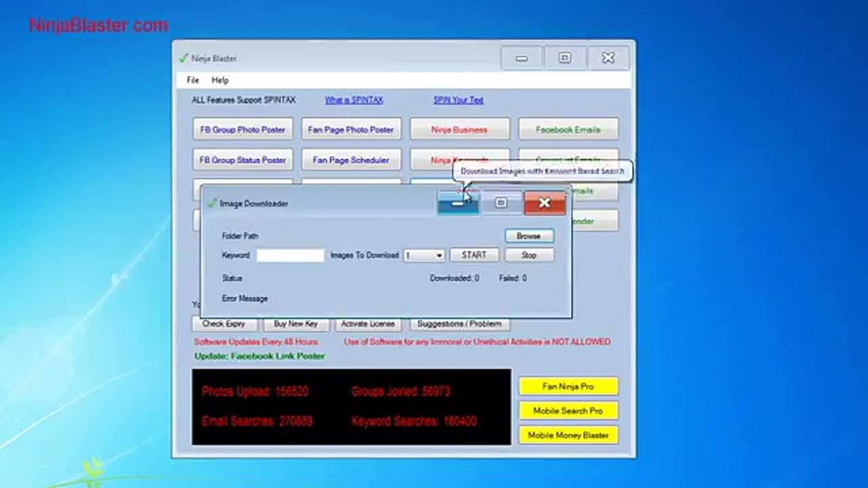Open the Fan Ninja Pro button
This screenshot has width=868, height=488.
click(x=568, y=386)
